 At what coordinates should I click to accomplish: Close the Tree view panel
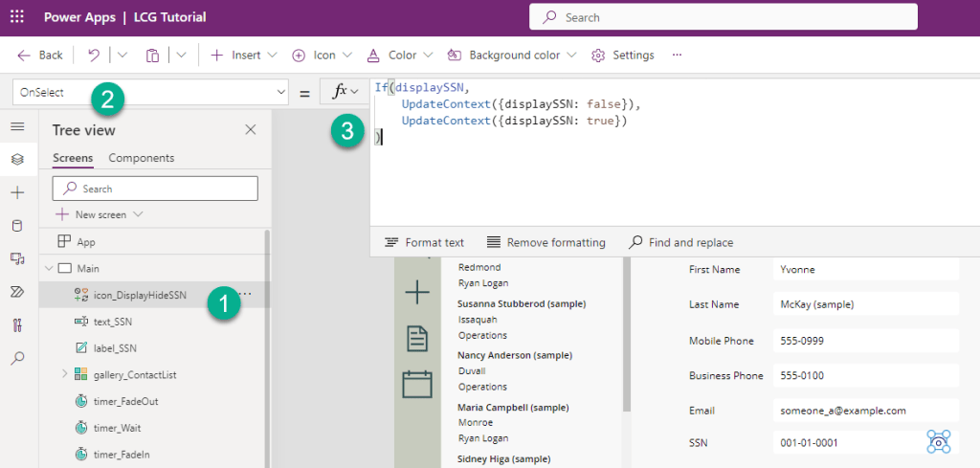click(x=251, y=129)
